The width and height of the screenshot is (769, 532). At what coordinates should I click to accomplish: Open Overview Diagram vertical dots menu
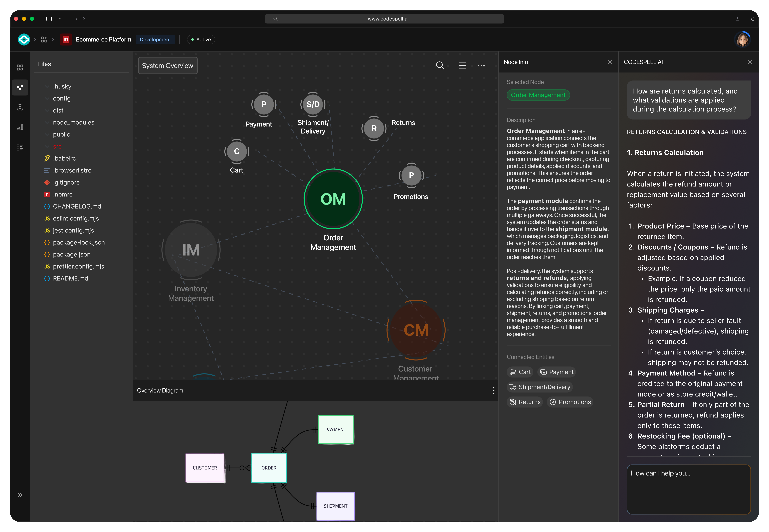[494, 390]
